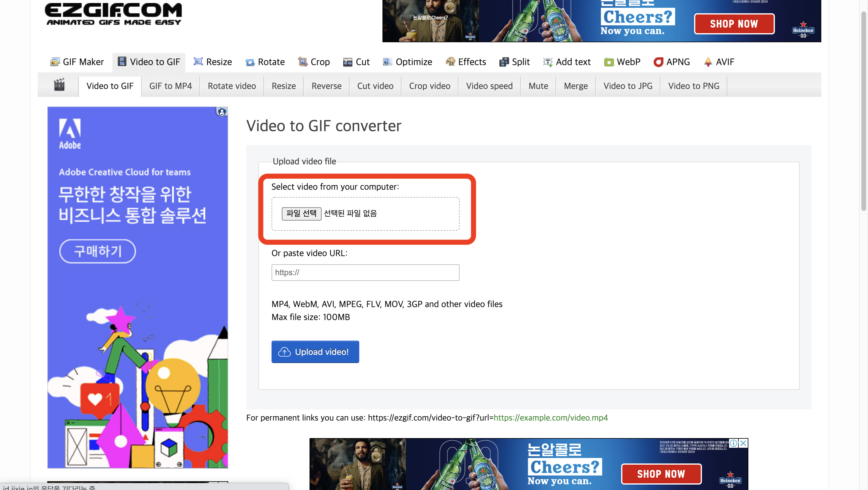Screen dimensions: 868x490
Task: Click the APNG red icon
Action: [658, 62]
